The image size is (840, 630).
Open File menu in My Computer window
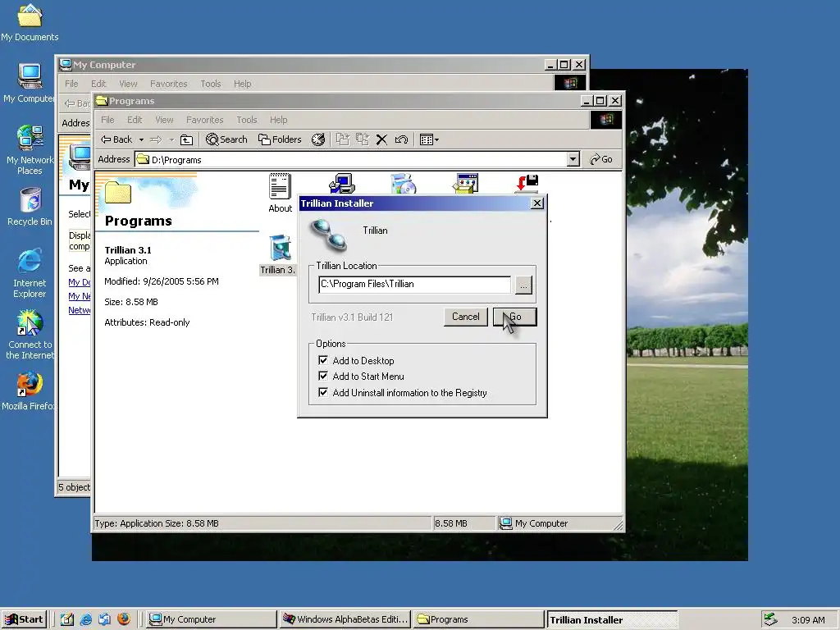click(x=71, y=84)
